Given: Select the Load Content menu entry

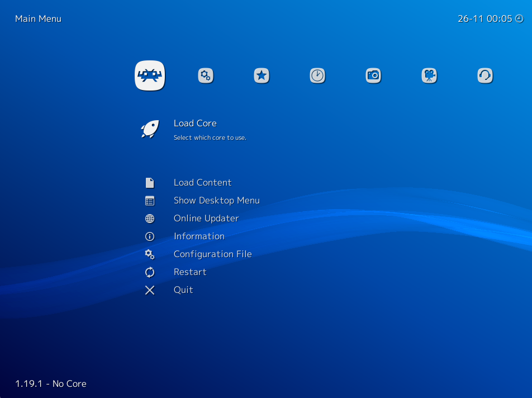Looking at the screenshot, I should [202, 183].
